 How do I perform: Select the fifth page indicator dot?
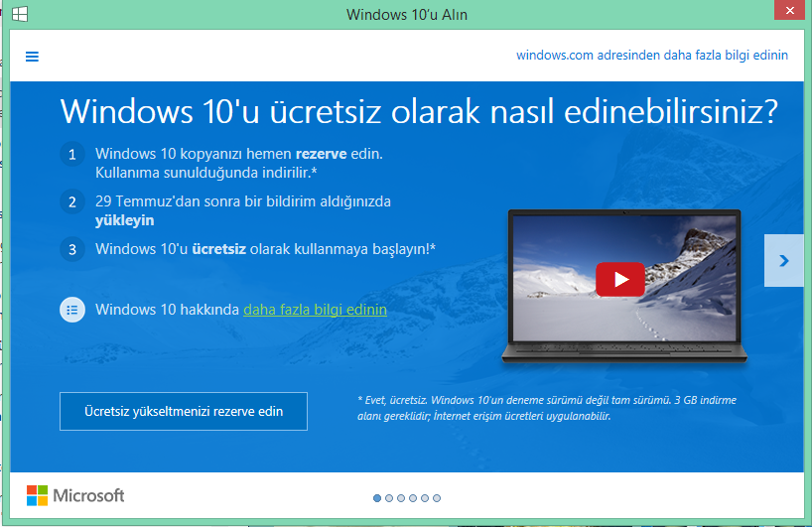pos(425,498)
